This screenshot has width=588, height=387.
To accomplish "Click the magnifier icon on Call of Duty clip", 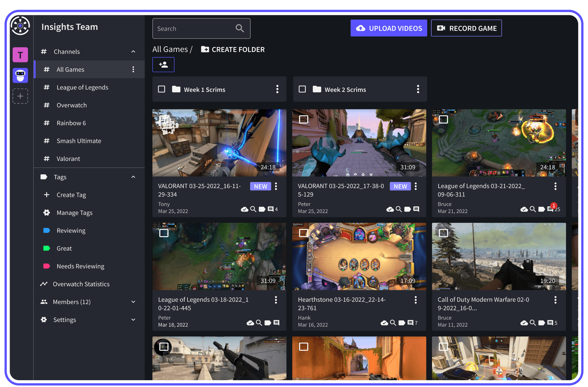I will (533, 323).
